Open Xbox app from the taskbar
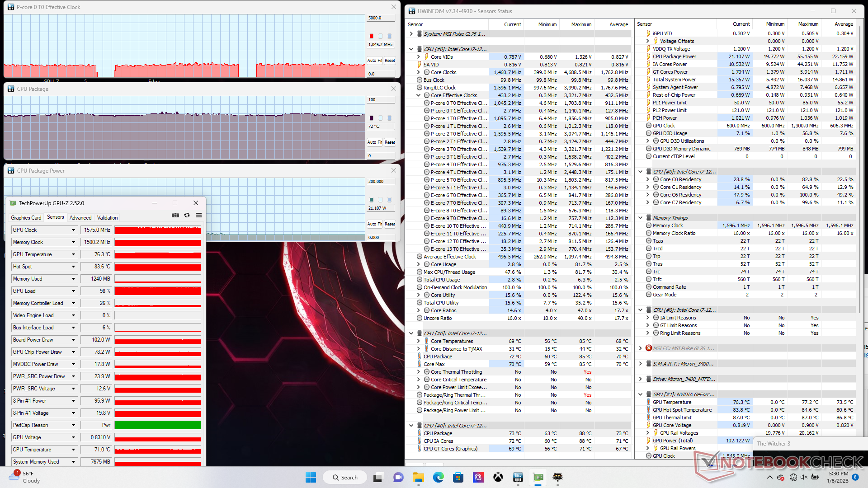This screenshot has width=868, height=488. pyautogui.click(x=498, y=477)
